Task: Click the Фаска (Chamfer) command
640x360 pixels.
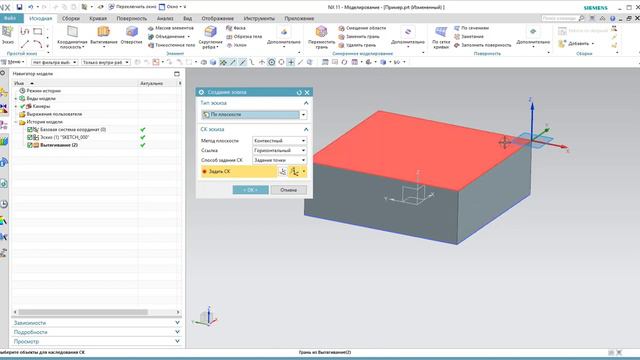Action: [x=236, y=28]
